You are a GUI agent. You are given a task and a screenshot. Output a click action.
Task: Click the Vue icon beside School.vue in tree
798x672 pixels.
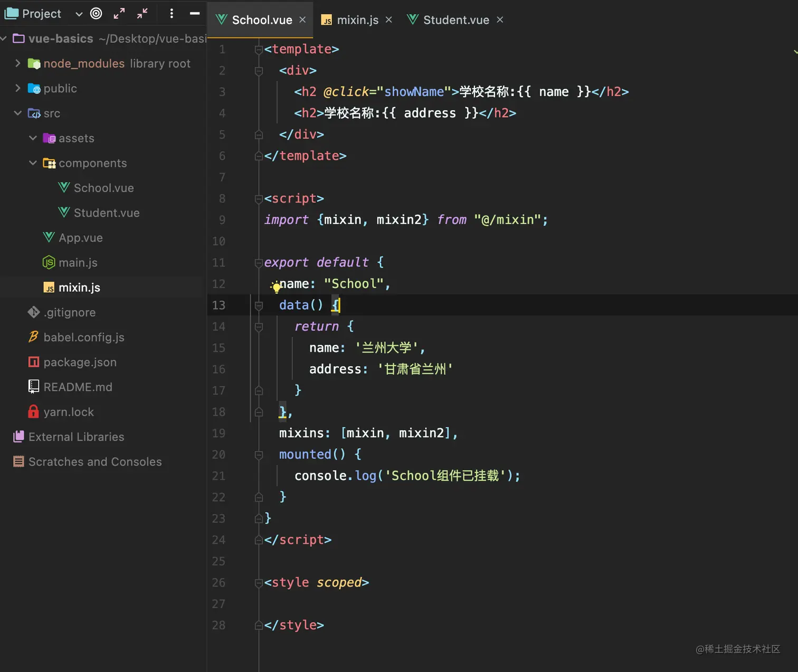64,187
